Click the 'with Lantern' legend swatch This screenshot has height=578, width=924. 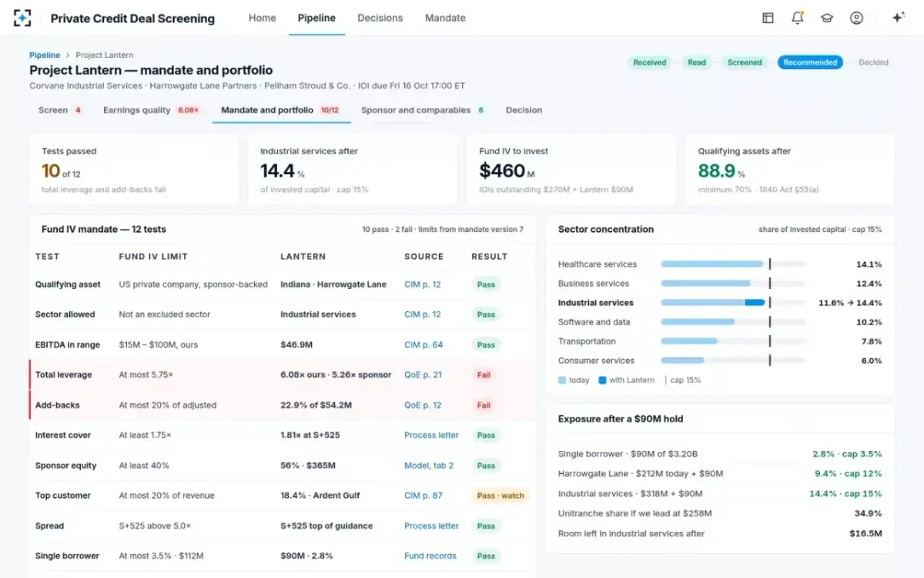pos(603,380)
